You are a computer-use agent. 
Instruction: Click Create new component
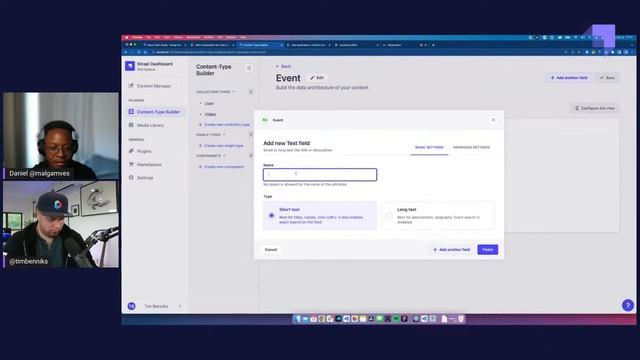coord(221,167)
